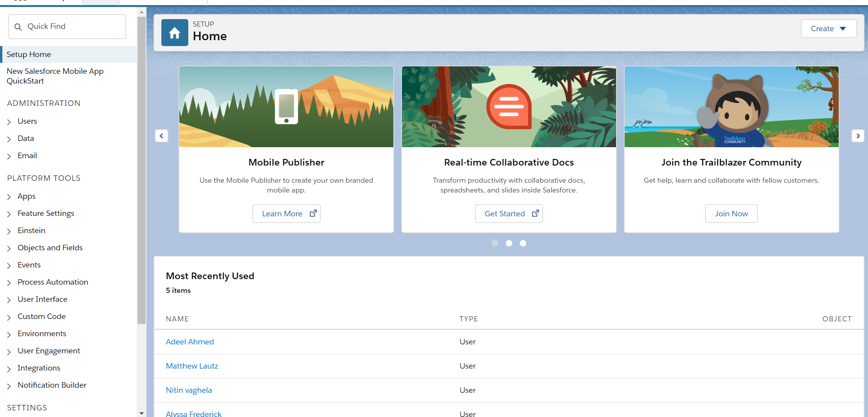Open User Interface in sidebar

coord(42,299)
